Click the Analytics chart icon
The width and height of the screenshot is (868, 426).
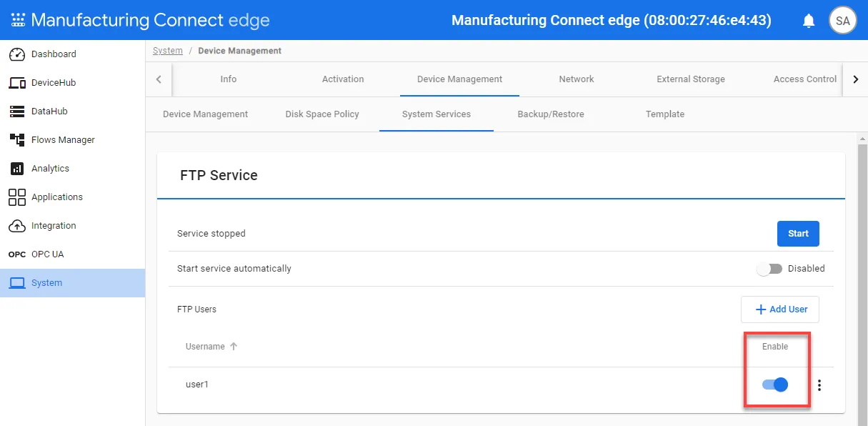(x=17, y=169)
